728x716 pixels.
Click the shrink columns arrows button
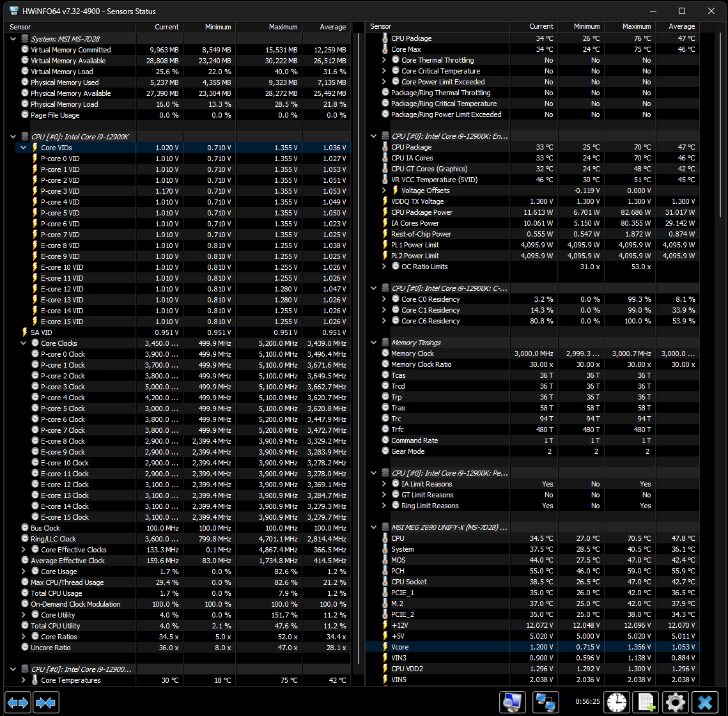point(46,703)
